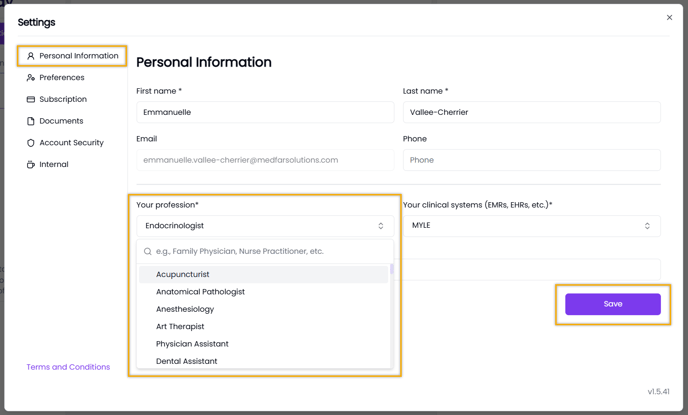This screenshot has width=688, height=415.
Task: Open the Terms and Conditions link
Action: point(68,367)
